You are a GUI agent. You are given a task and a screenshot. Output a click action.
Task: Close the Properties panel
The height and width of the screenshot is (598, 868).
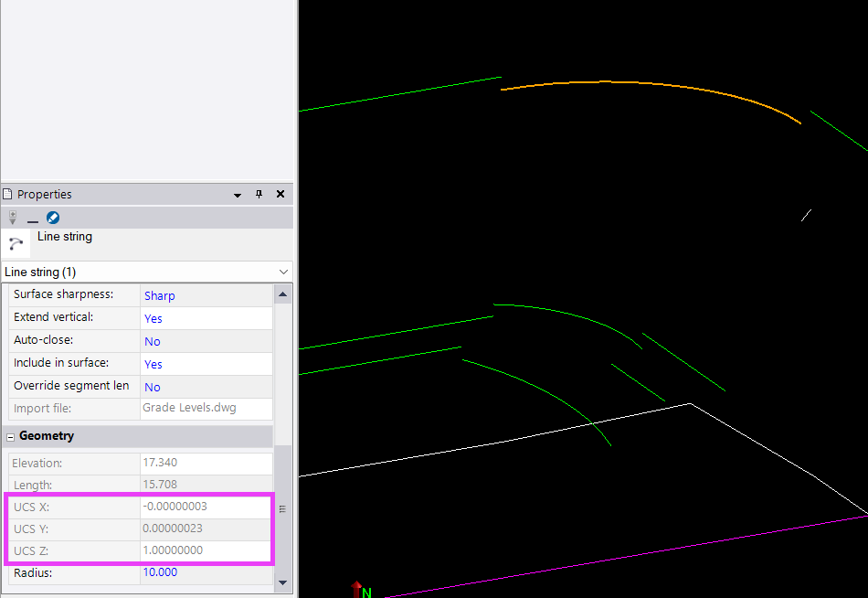coord(281,194)
